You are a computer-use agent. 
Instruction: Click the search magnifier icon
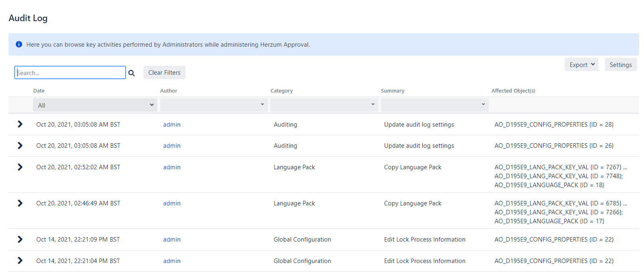[x=131, y=73]
